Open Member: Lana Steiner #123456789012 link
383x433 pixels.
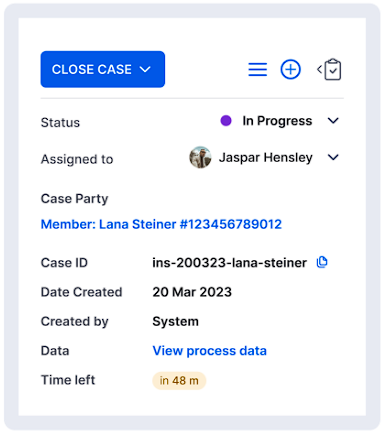161,224
